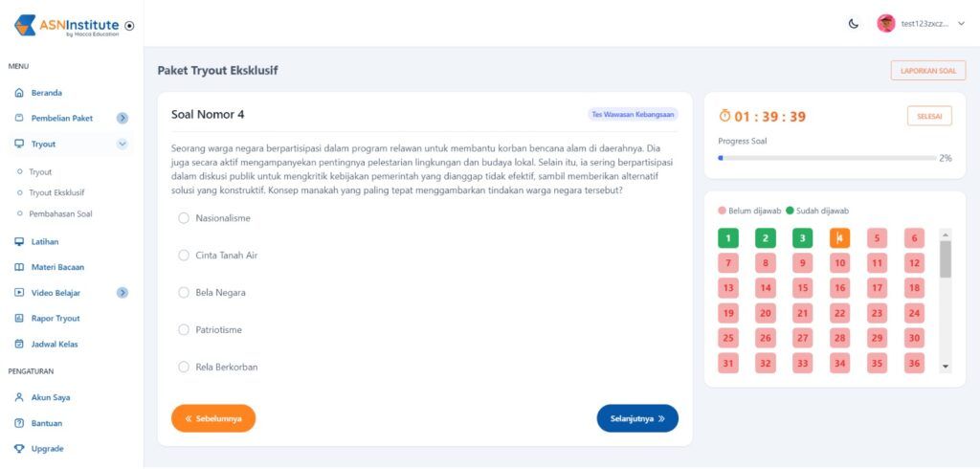Viewport: 980px width, 469px height.
Task: Collapse the Tryout sidebar submenu
Action: click(122, 144)
